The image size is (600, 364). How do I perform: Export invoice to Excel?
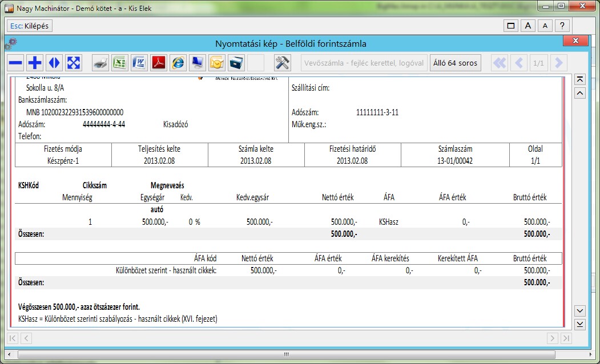pos(120,63)
